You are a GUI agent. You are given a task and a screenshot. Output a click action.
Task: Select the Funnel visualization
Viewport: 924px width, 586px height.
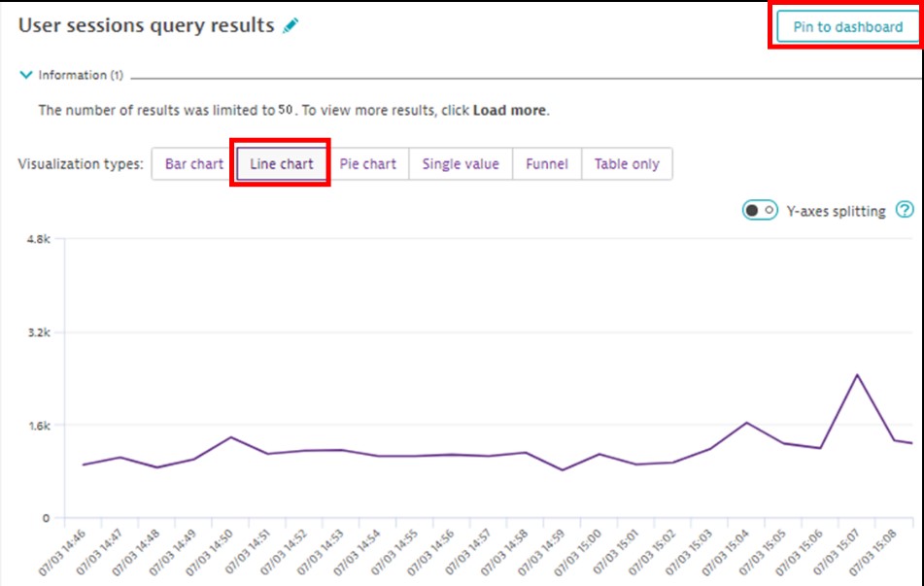(x=546, y=163)
